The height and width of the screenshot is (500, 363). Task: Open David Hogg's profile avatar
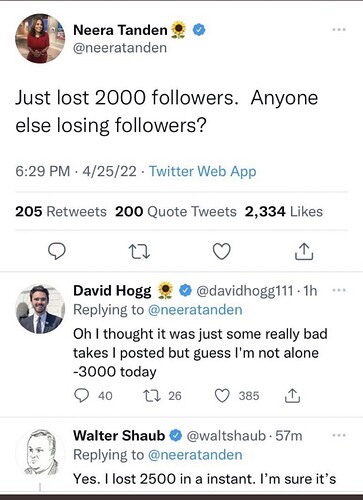[x=40, y=309]
